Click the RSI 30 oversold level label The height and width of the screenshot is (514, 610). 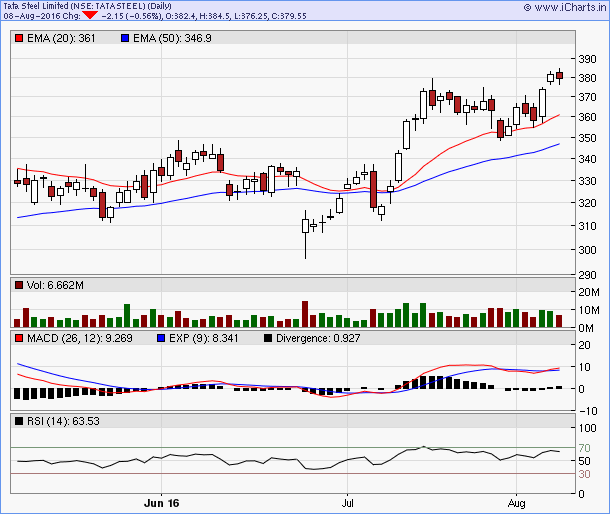click(584, 474)
